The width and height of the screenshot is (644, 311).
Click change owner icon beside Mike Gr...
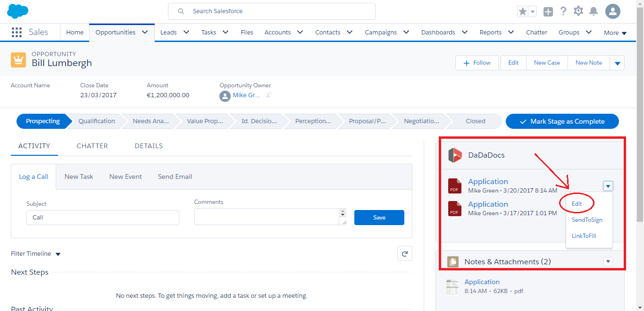[x=268, y=95]
